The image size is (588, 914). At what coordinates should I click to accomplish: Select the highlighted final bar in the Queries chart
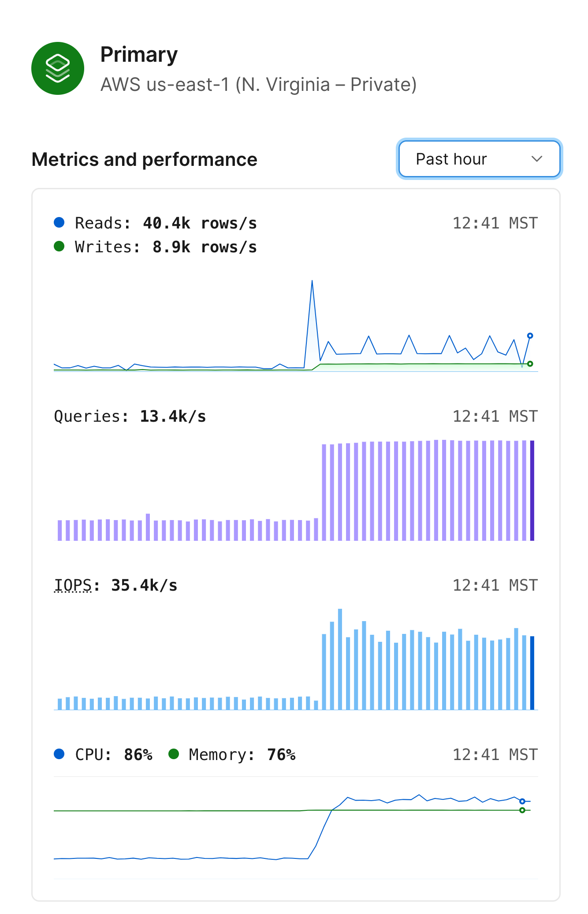533,490
